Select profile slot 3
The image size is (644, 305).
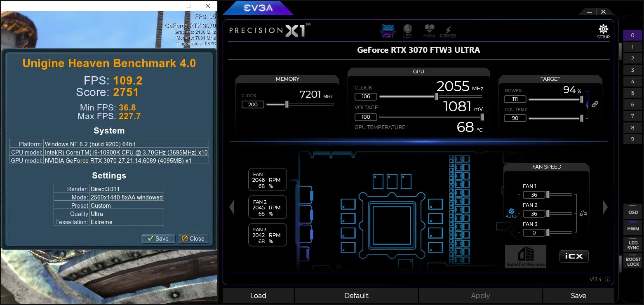click(632, 70)
